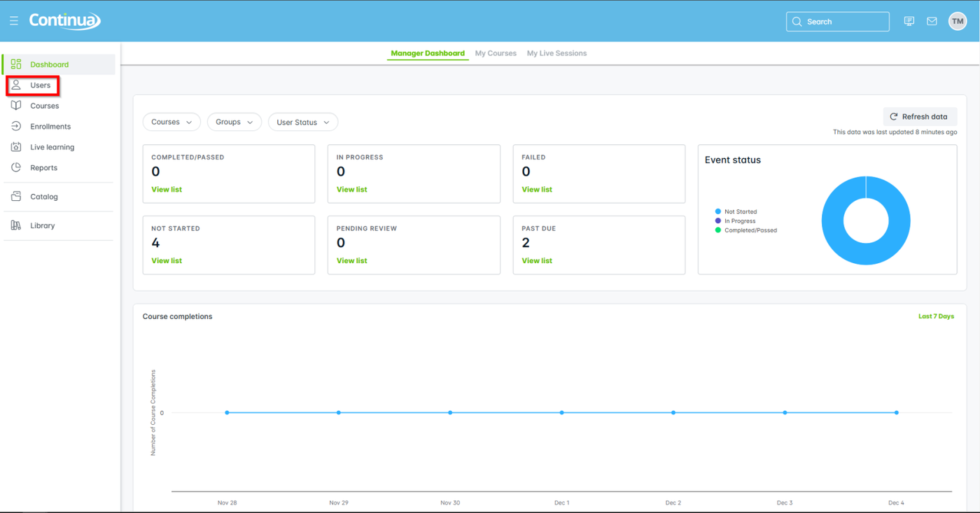Click View list under Past Due
The image size is (980, 513).
pyautogui.click(x=537, y=260)
